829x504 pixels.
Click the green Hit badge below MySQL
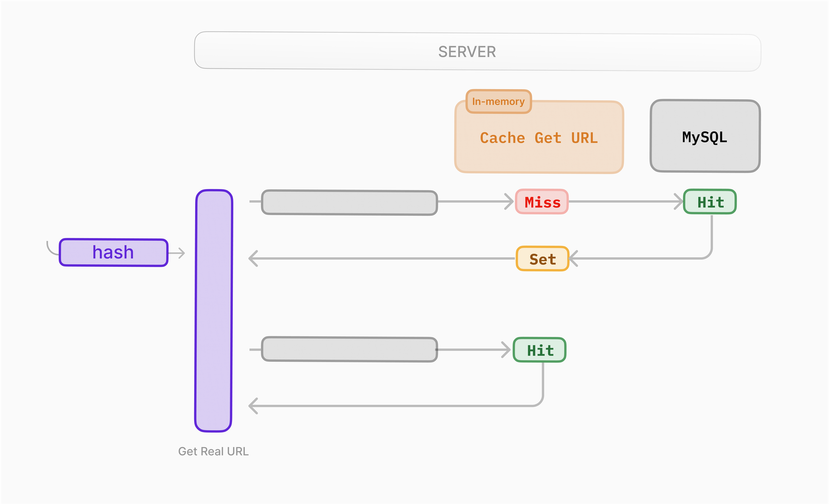point(710,202)
